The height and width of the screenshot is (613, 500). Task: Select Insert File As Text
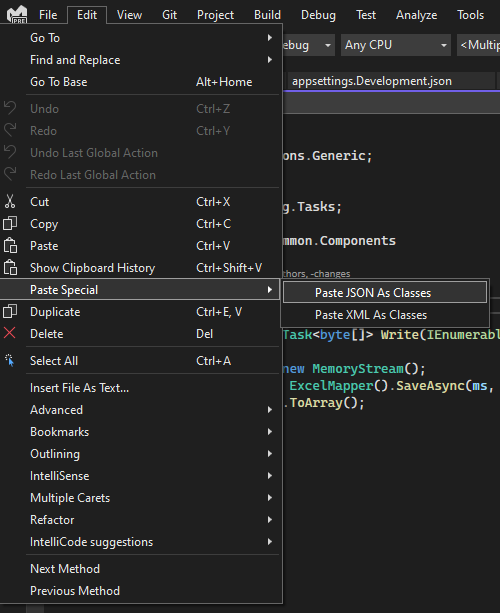[x=141, y=388]
